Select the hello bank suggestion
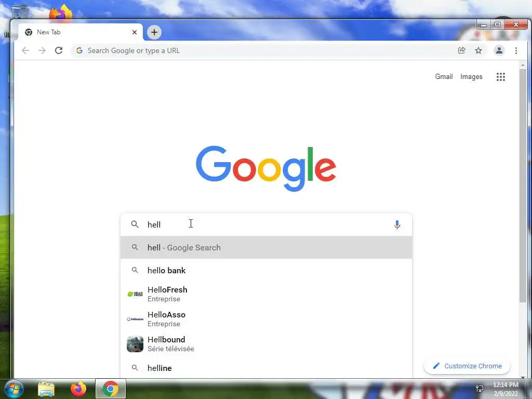The height and width of the screenshot is (399, 532). coord(267,270)
